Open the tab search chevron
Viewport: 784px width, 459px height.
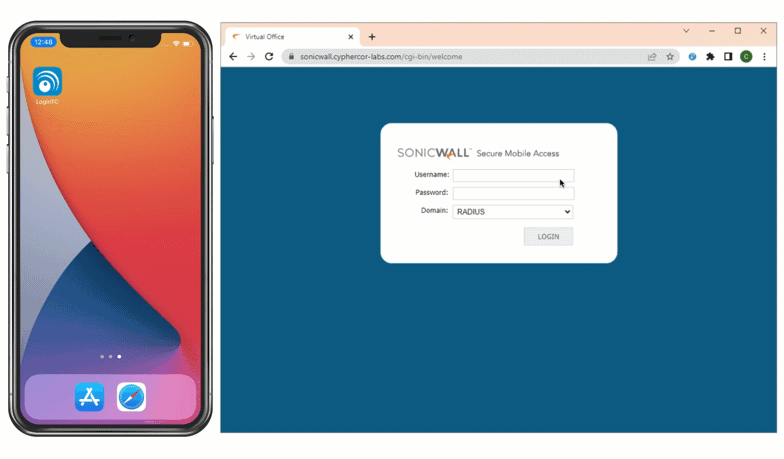coord(686,31)
